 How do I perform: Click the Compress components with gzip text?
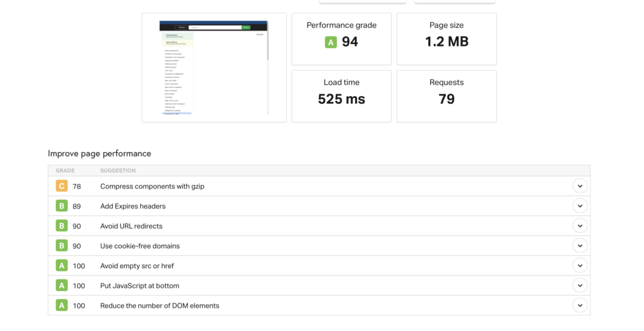point(152,186)
